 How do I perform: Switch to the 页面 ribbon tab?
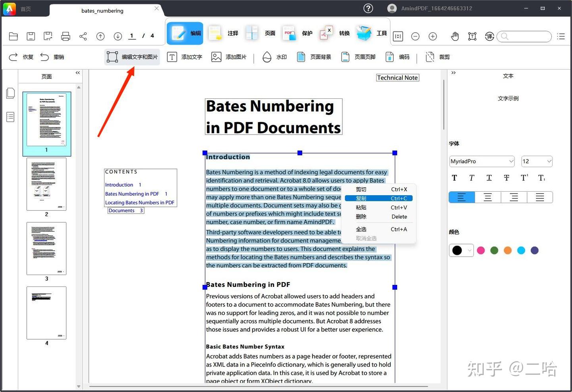coord(261,33)
